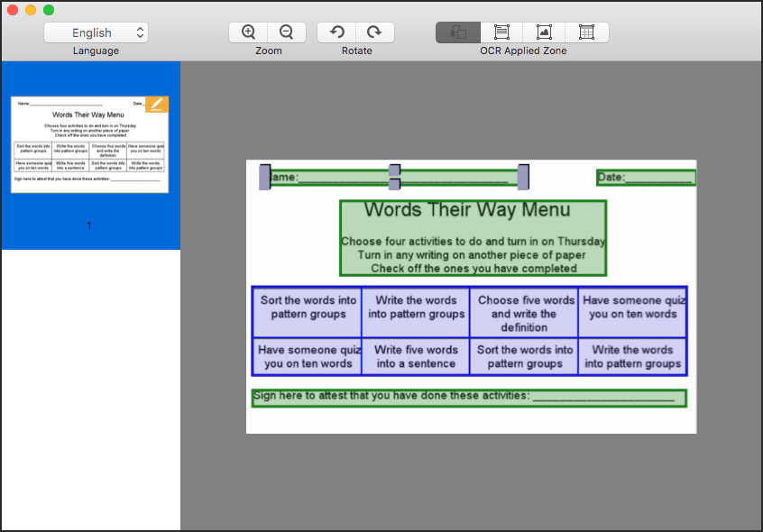Select the text zone icon in OCR Applied Zone
The width and height of the screenshot is (763, 532).
tap(501, 31)
